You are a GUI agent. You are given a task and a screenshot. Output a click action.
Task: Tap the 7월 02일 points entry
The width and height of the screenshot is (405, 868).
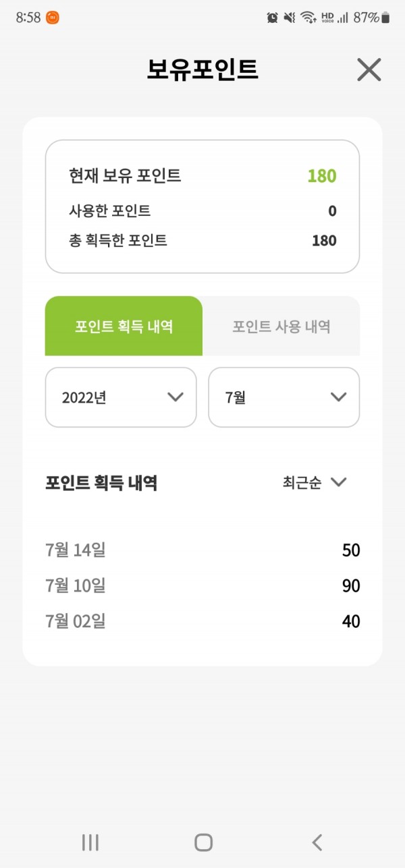202,620
